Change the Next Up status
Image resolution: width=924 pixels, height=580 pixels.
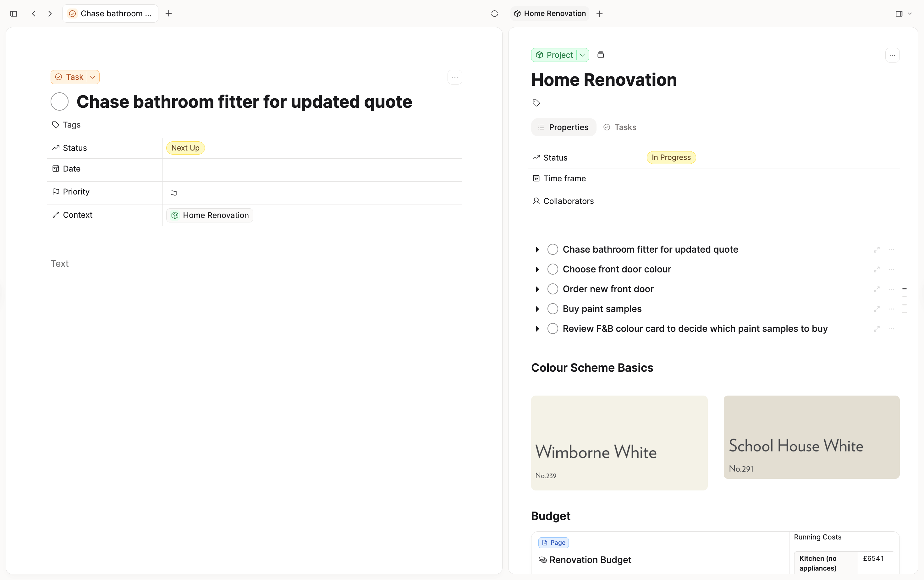click(x=185, y=148)
